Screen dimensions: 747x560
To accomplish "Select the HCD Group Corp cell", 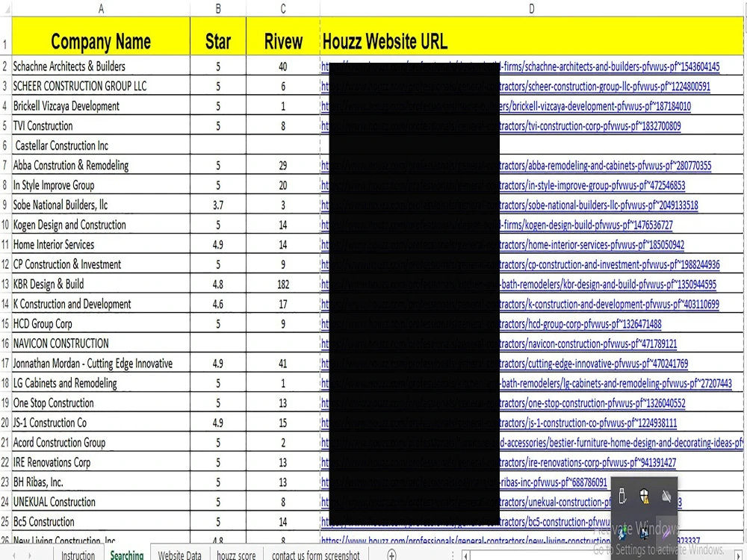I will click(x=101, y=324).
